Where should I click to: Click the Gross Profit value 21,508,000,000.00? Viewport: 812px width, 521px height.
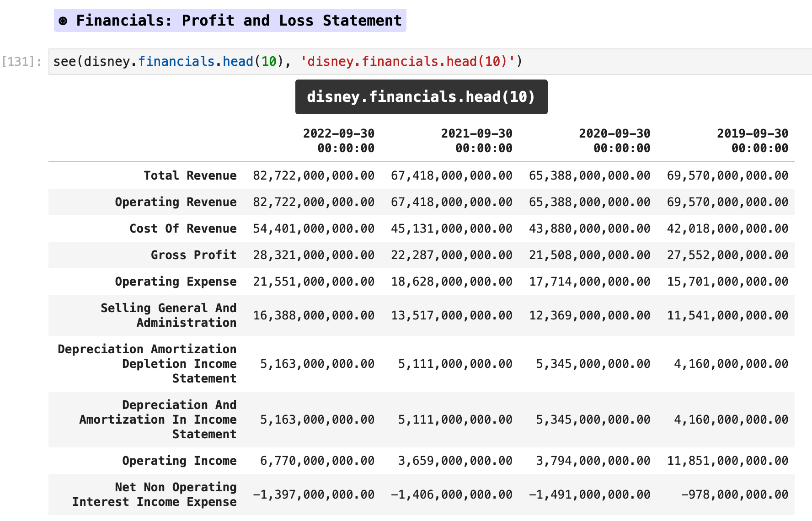[590, 255]
